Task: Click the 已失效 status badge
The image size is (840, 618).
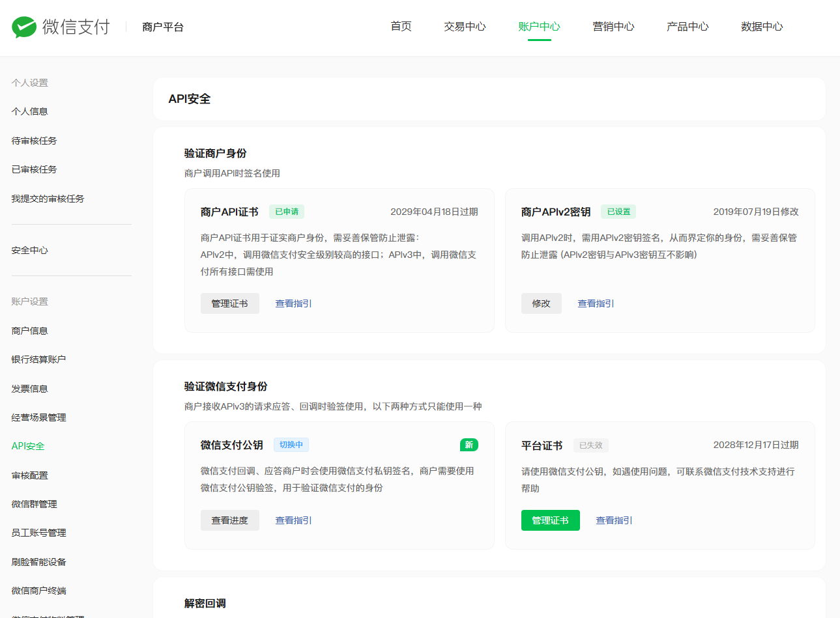Action: click(591, 445)
